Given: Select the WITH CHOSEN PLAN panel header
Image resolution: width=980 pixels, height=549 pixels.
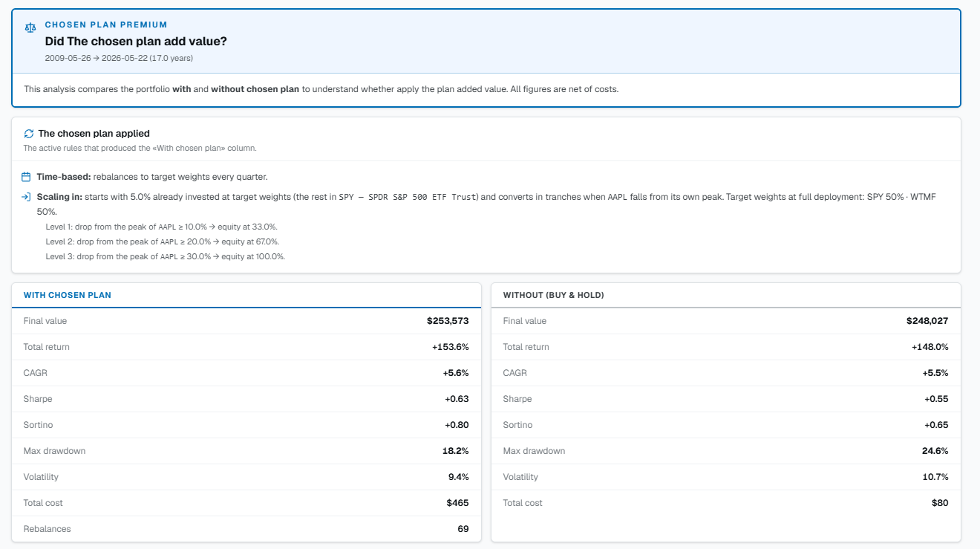Looking at the screenshot, I should (246, 295).
